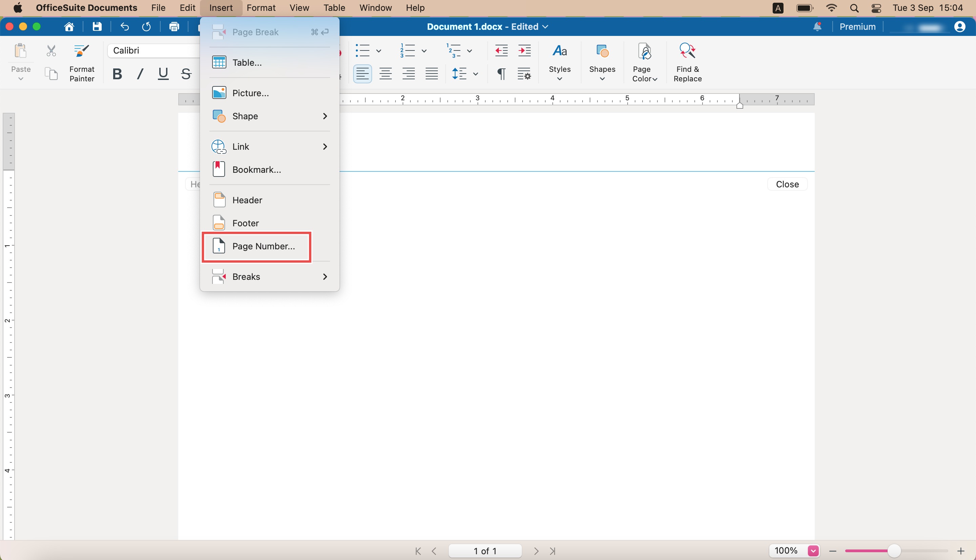This screenshot has height=560, width=976.
Task: Expand the bullet list style dropdown
Action: [379, 51]
